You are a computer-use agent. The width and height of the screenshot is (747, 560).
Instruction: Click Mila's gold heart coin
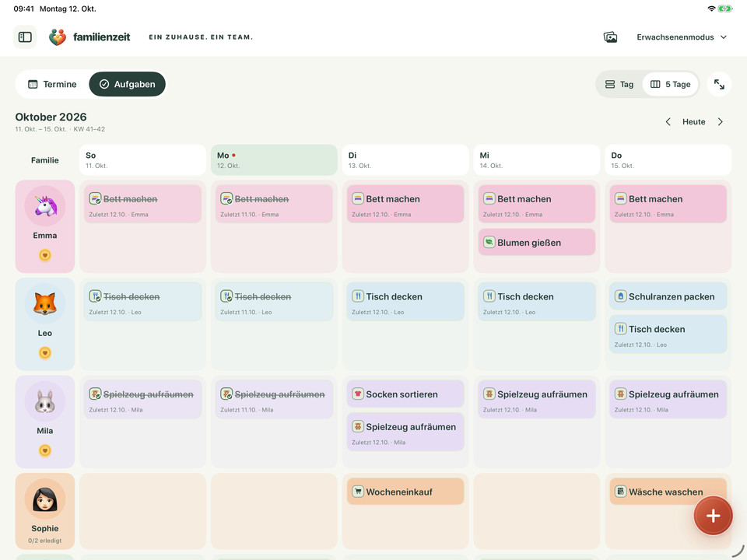click(45, 450)
